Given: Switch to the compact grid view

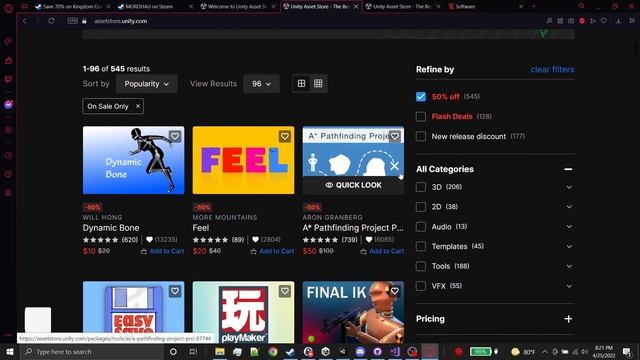Looking at the screenshot, I should (318, 84).
